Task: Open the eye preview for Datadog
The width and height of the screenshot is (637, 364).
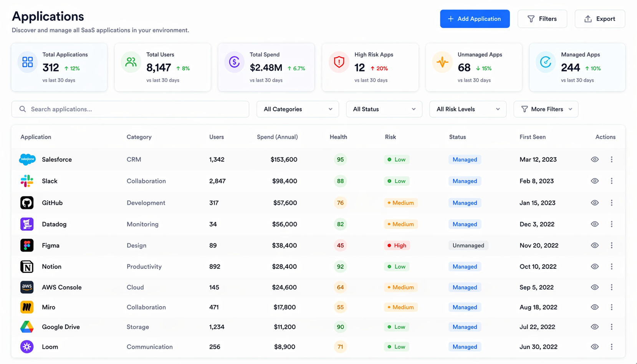Action: [x=595, y=224]
